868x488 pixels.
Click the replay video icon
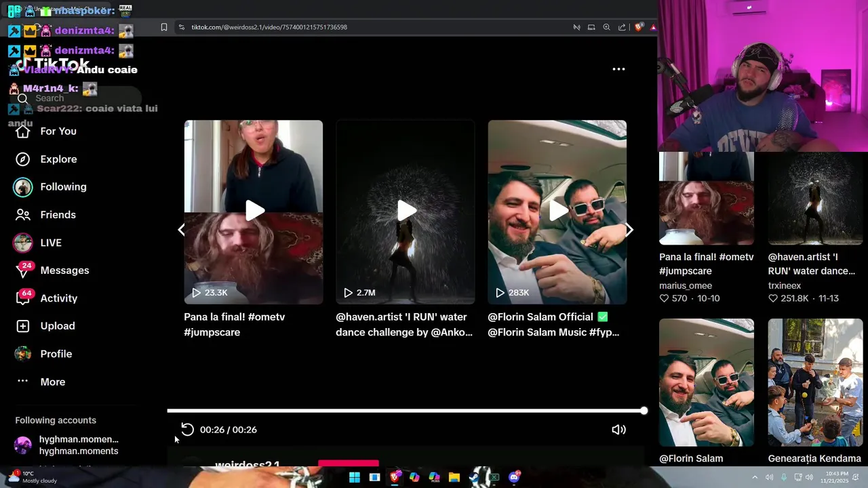point(187,430)
